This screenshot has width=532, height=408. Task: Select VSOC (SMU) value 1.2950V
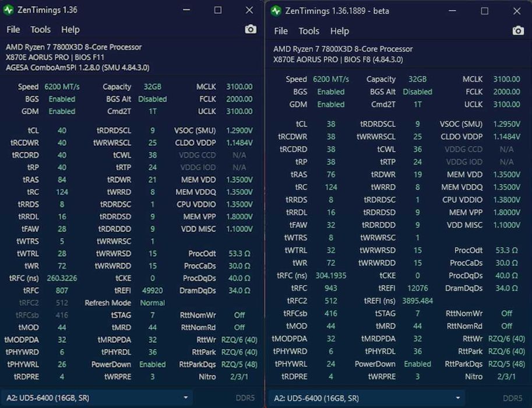(x=506, y=124)
